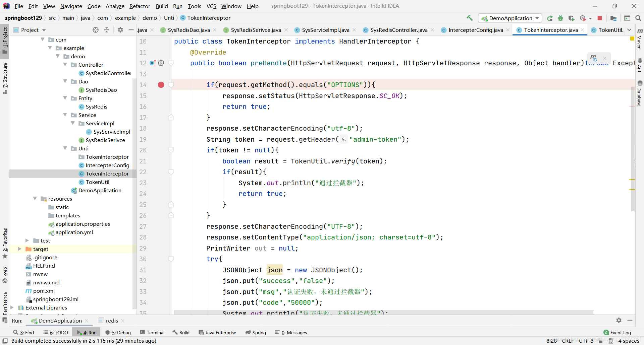Open the Maven tool window

click(x=640, y=39)
